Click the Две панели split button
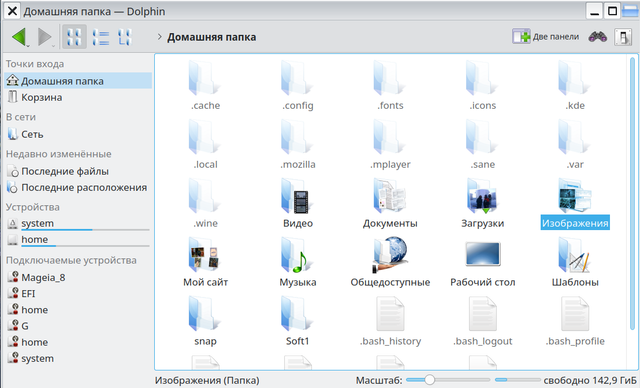 546,37
